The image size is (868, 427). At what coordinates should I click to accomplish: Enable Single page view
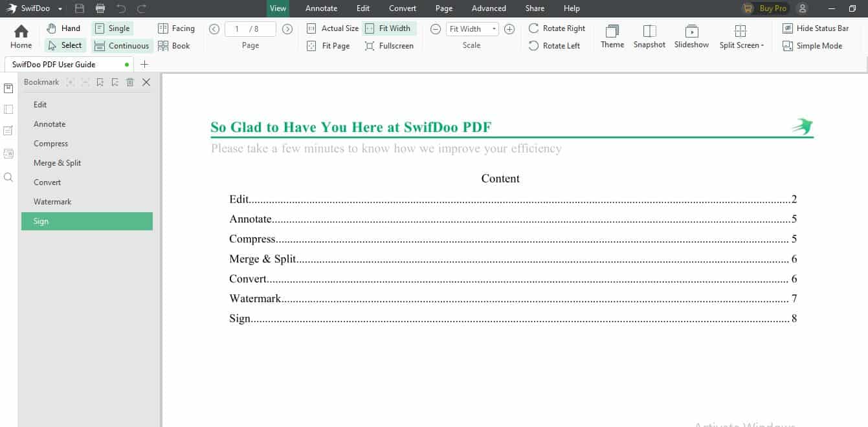point(112,28)
